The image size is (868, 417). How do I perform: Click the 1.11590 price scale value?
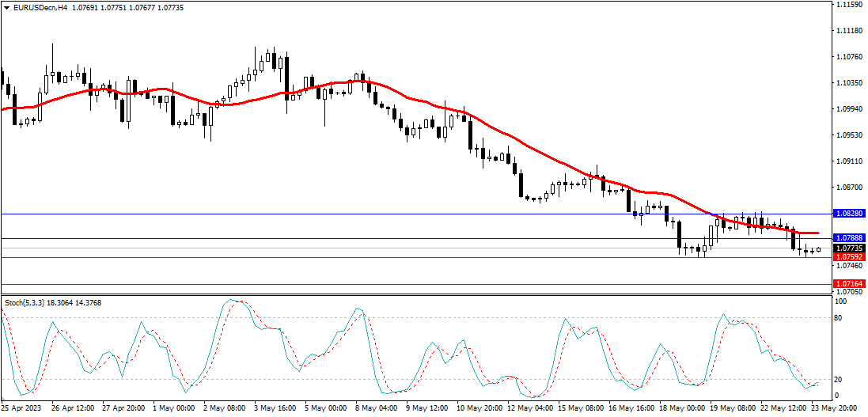[851, 5]
